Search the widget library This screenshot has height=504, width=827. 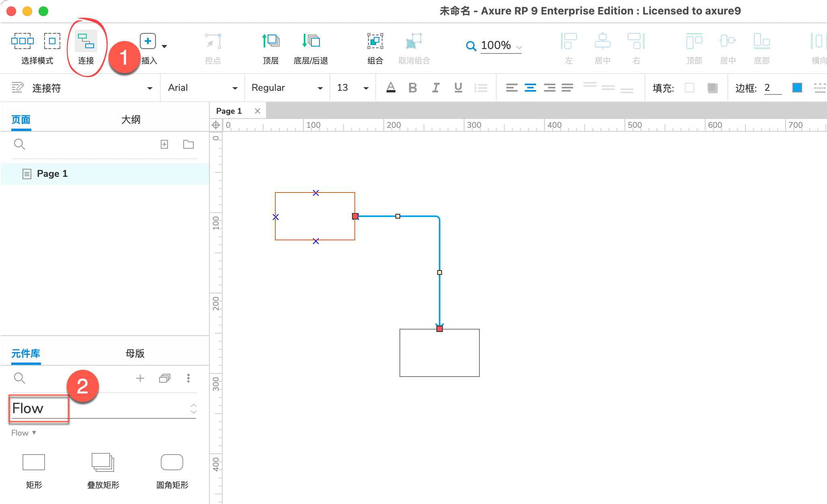click(x=19, y=378)
